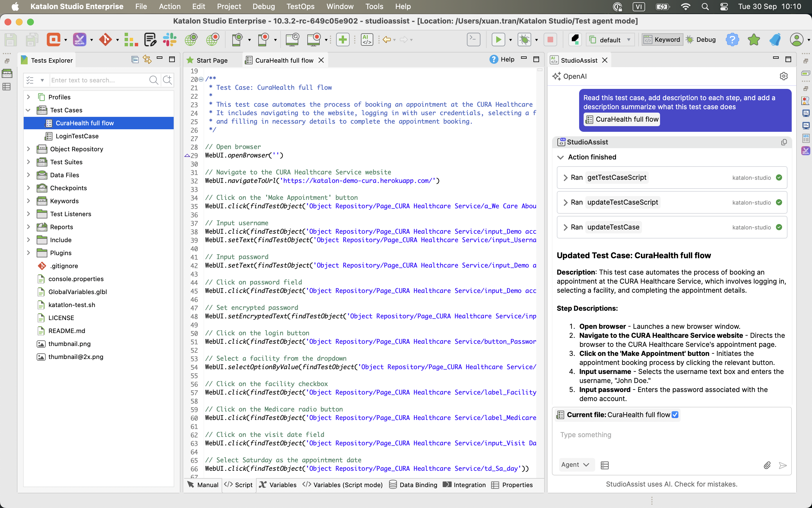
Task: Open the Project menu
Action: pos(229,6)
